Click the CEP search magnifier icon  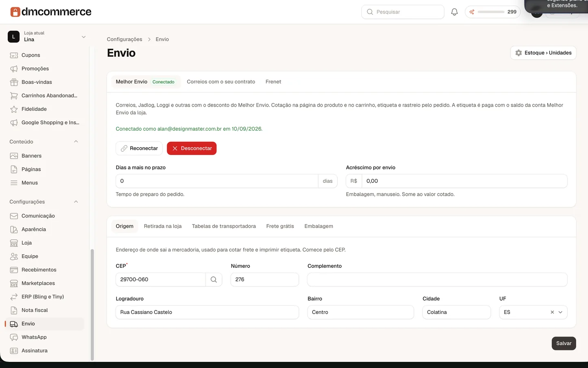pos(214,280)
